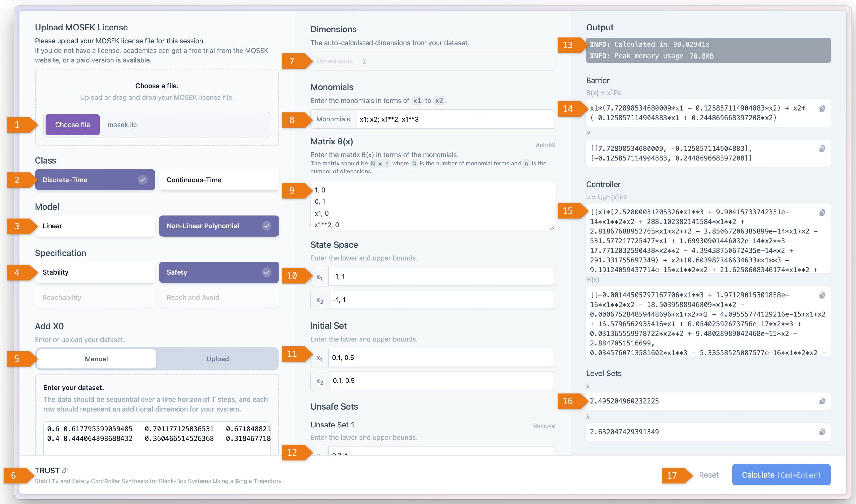This screenshot has width=856, height=504.
Task: Switch to the Manual dataset tab
Action: coord(96,359)
